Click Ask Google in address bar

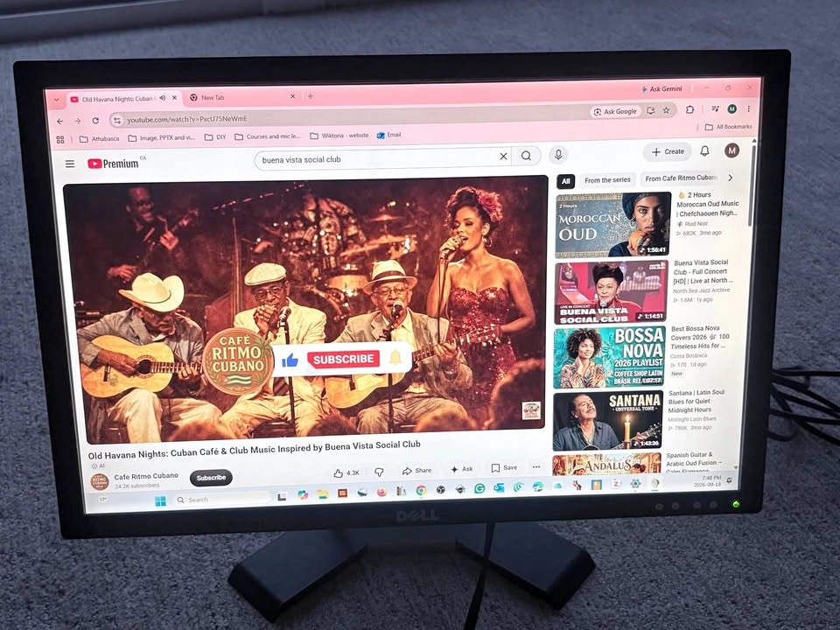pos(615,111)
